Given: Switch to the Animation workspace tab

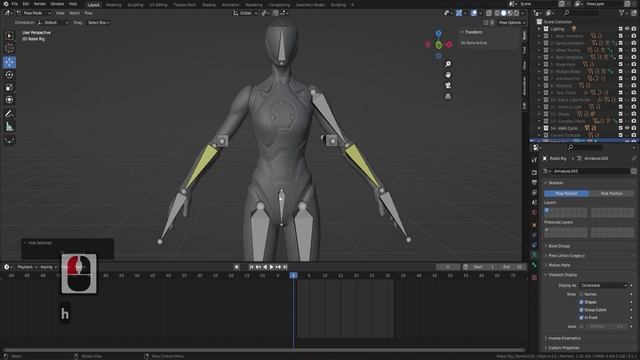Looking at the screenshot, I should pos(231,5).
